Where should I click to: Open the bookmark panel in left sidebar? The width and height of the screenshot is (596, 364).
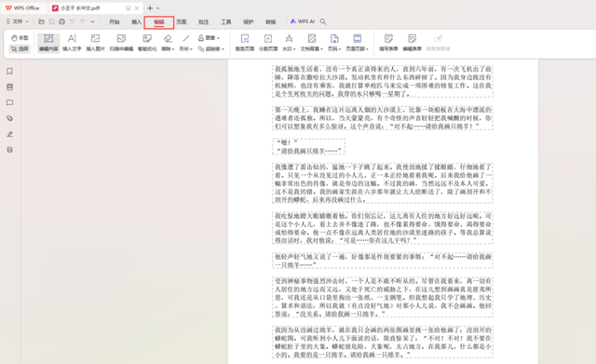(10, 72)
